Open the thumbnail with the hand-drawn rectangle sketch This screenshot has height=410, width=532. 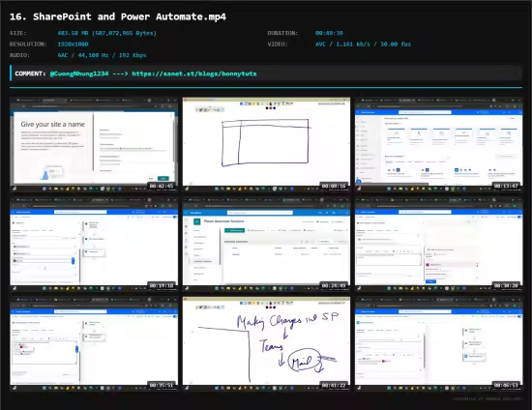pos(266,144)
